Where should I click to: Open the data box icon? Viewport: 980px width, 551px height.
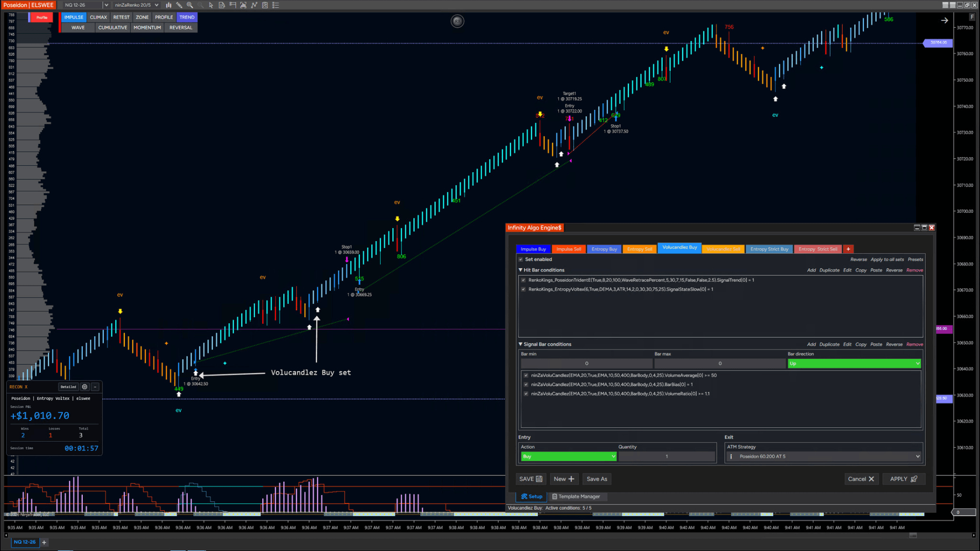222,5
